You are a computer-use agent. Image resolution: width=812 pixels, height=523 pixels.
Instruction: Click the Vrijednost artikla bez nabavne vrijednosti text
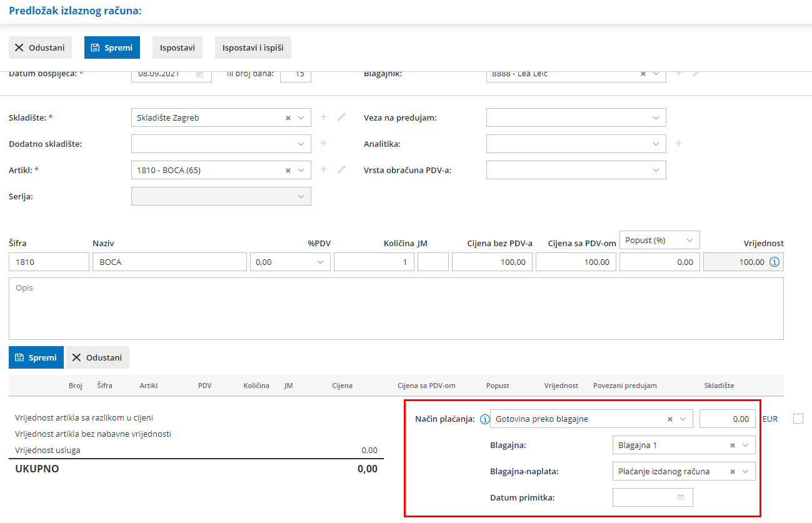(93, 434)
